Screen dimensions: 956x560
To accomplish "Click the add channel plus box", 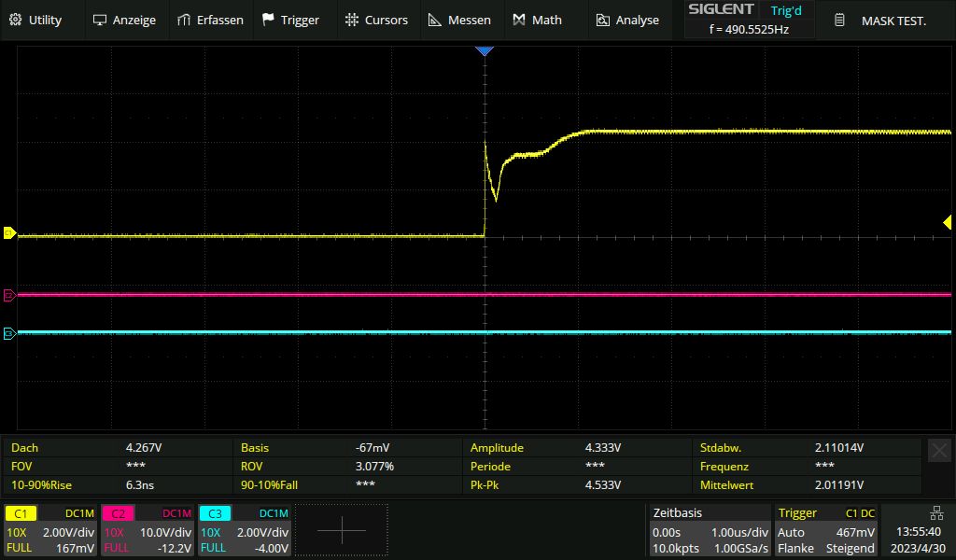I will pyautogui.click(x=342, y=530).
